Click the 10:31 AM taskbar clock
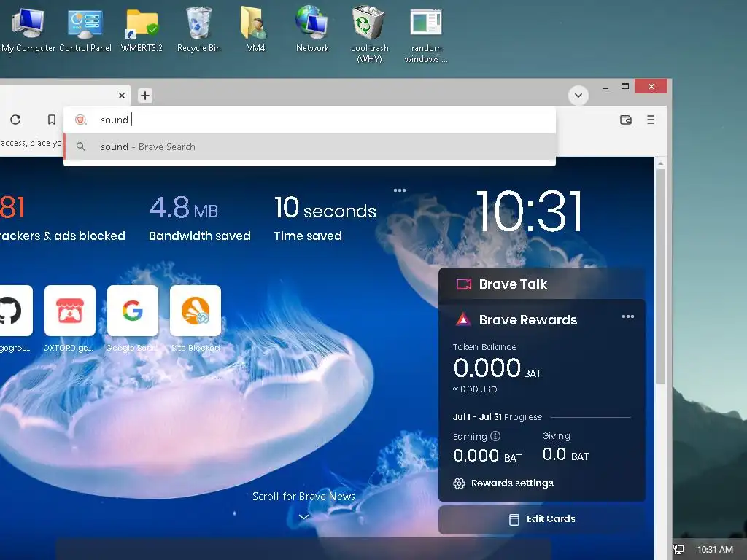 (x=715, y=550)
